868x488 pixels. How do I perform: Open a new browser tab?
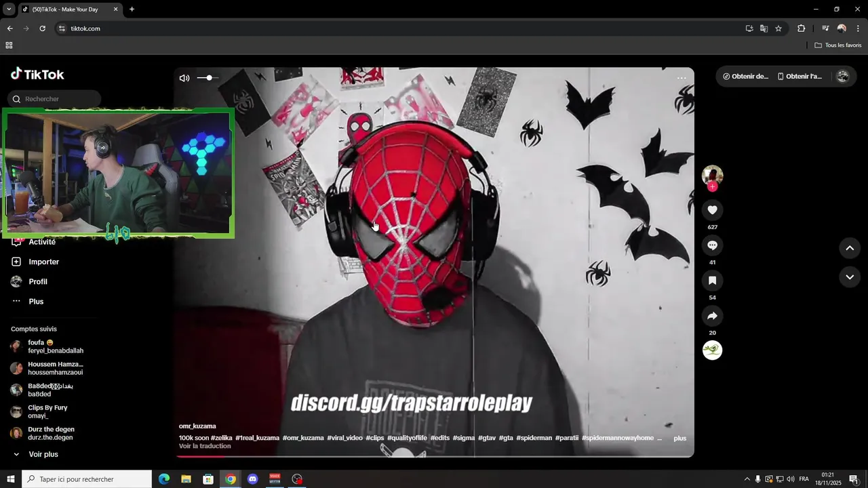(x=132, y=9)
